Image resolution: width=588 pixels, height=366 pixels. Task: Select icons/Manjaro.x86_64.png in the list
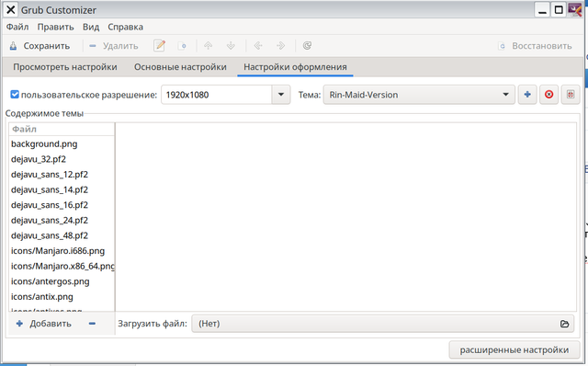tap(62, 266)
